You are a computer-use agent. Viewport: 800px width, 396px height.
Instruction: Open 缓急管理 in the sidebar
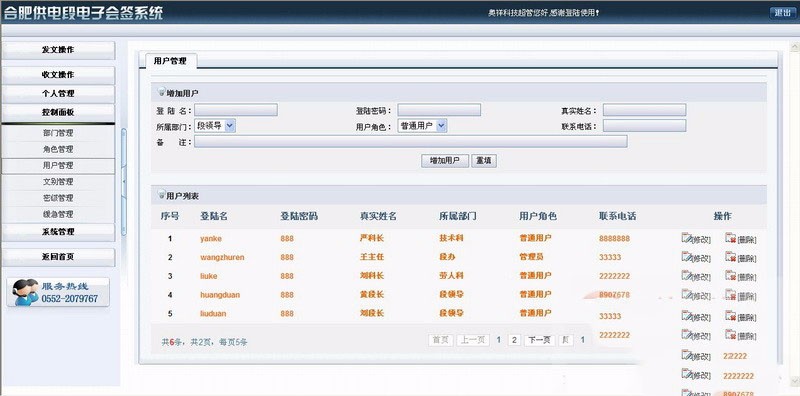[x=58, y=214]
